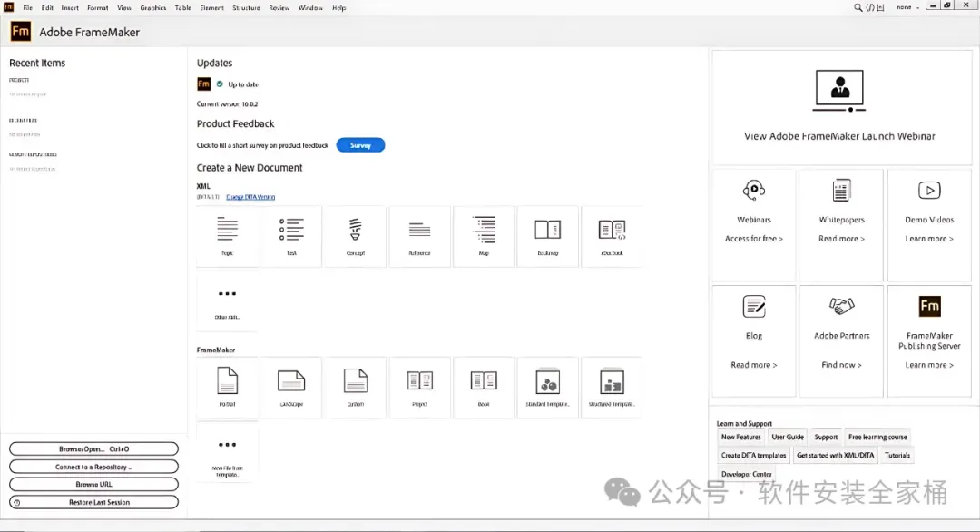Viewport: 980px width, 532px height.
Task: Open FrameMaker Publishing Server card
Action: 929,341
